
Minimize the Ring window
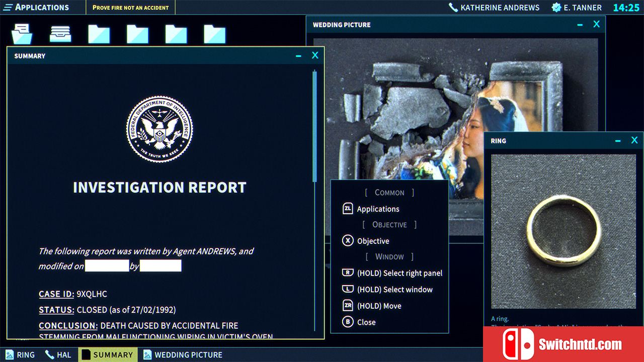[x=618, y=141]
